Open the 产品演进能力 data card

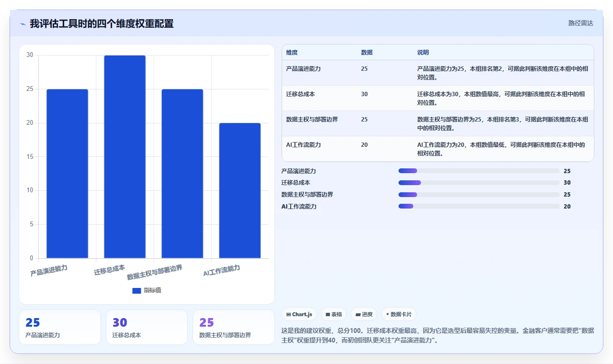60,327
